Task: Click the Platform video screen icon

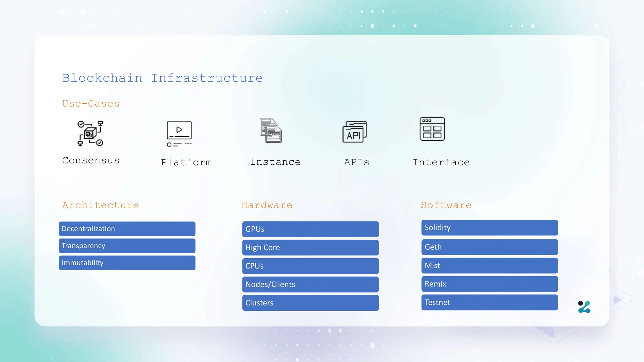Action: 179,134
